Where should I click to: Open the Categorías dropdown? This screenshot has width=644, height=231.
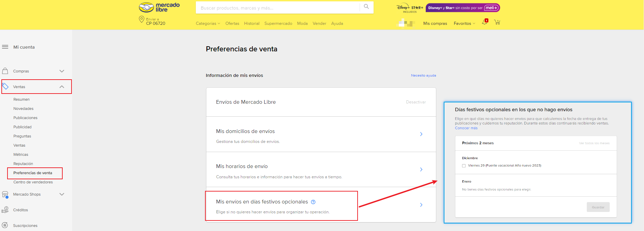pyautogui.click(x=208, y=23)
